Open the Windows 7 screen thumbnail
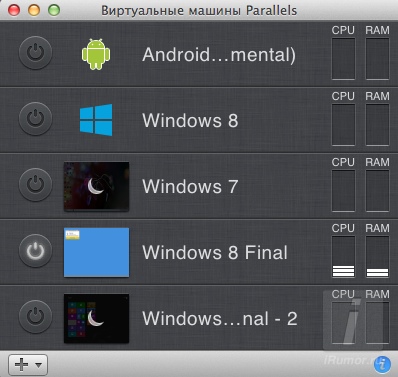The height and width of the screenshot is (377, 398). pyautogui.click(x=96, y=186)
